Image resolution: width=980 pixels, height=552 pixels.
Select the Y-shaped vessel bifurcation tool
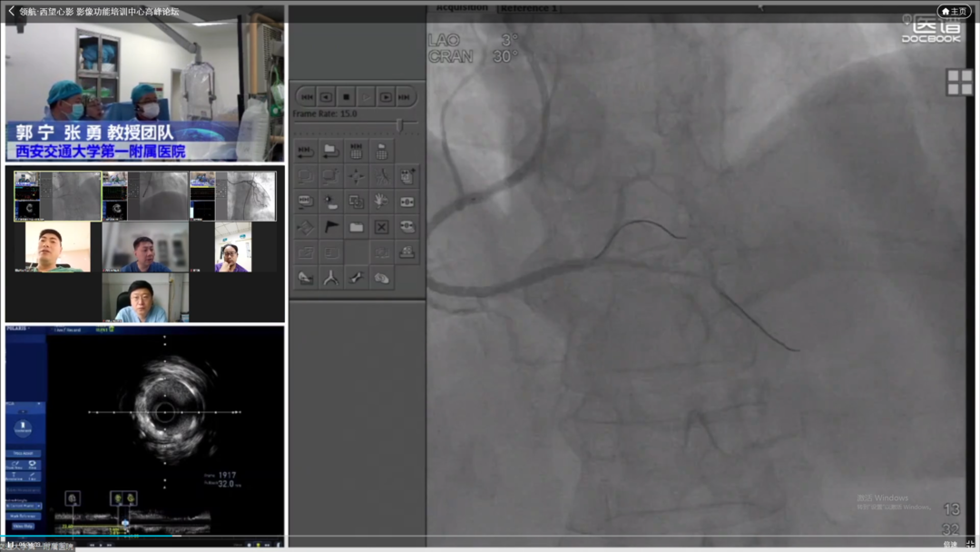331,279
